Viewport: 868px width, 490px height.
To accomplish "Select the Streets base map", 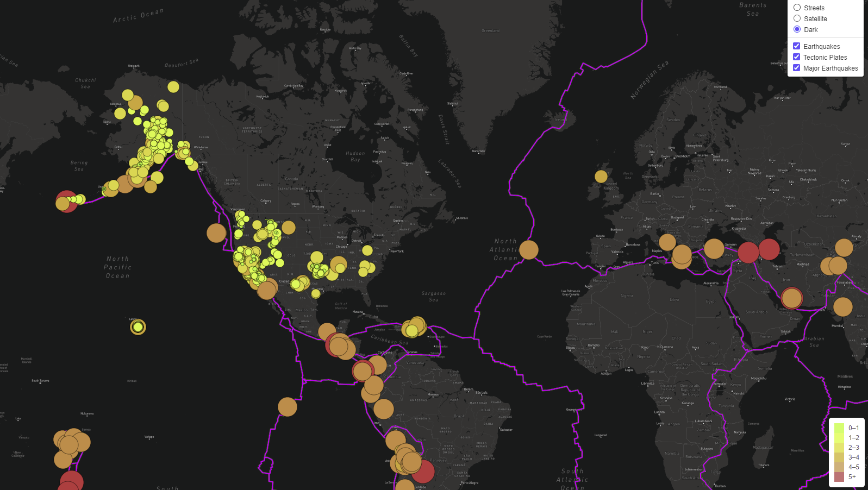I will (797, 8).
